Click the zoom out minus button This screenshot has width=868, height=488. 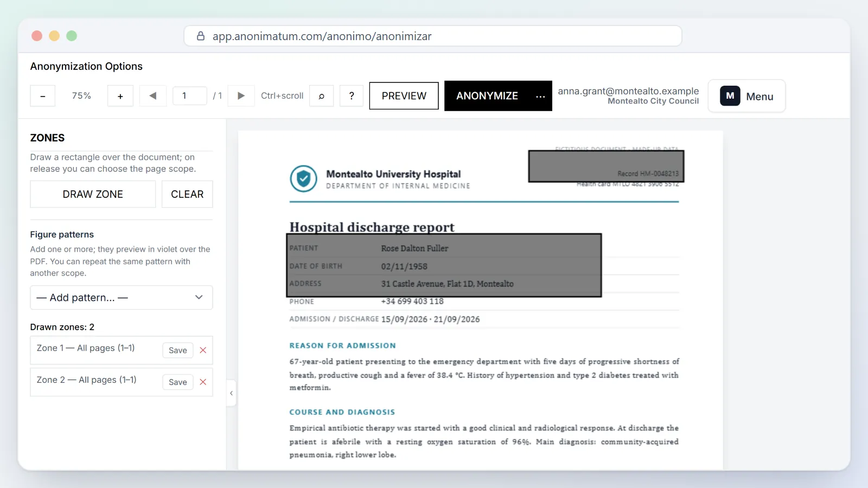coord(43,96)
